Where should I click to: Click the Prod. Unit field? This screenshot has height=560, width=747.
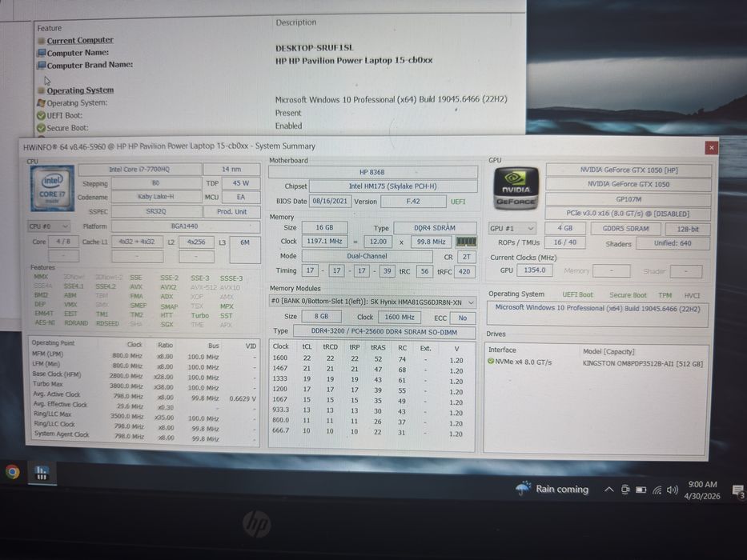(x=231, y=211)
